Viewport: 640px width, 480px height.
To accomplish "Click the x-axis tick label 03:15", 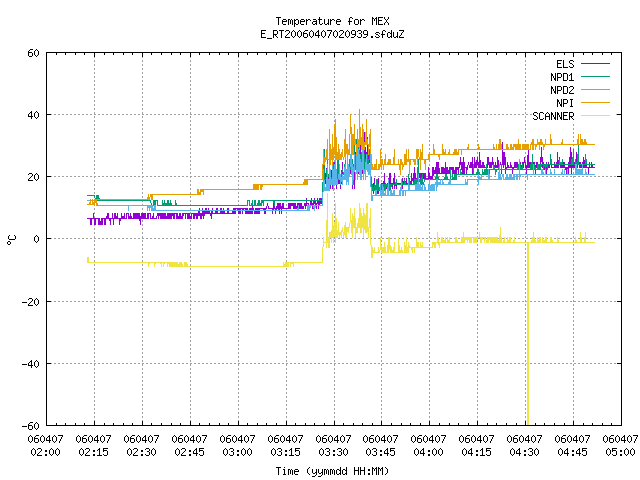I will coord(285,452).
